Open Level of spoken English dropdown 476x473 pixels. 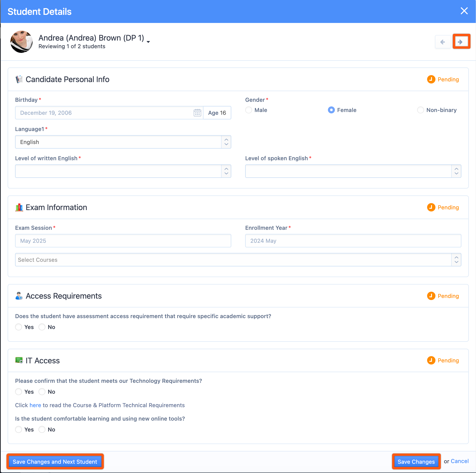[353, 171]
